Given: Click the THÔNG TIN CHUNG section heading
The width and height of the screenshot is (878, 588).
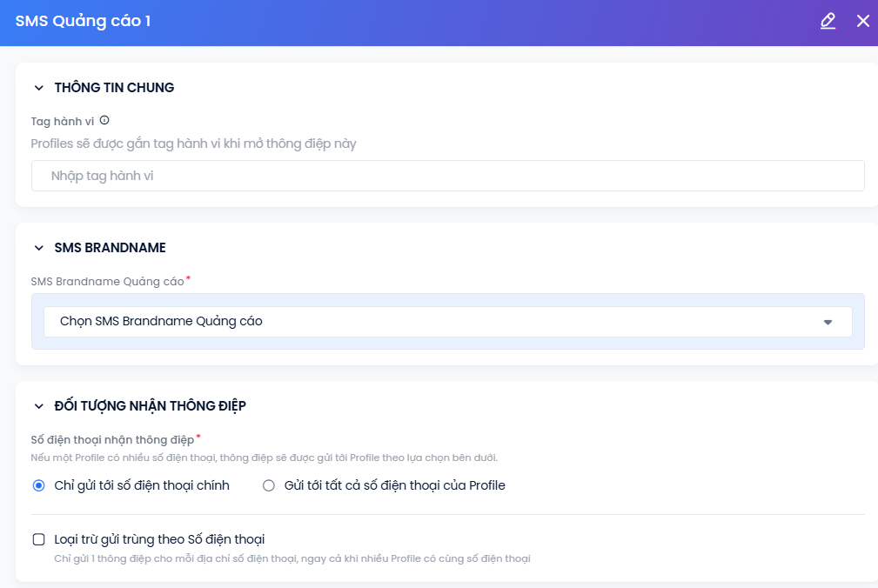Looking at the screenshot, I should coord(114,88).
